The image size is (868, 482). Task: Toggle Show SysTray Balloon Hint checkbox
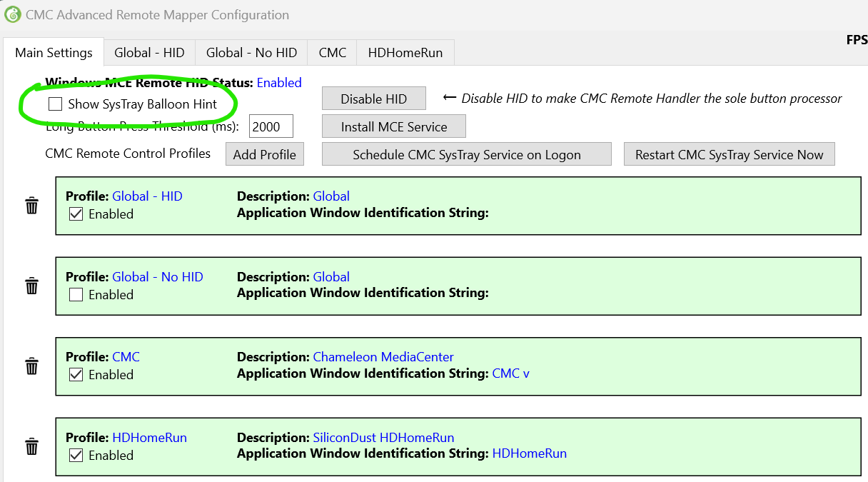(x=55, y=104)
